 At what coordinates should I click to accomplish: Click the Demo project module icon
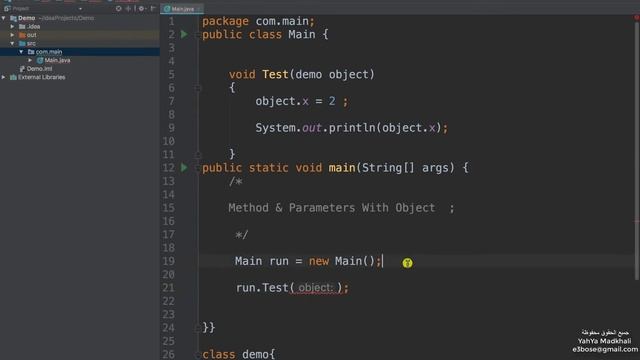[13, 18]
